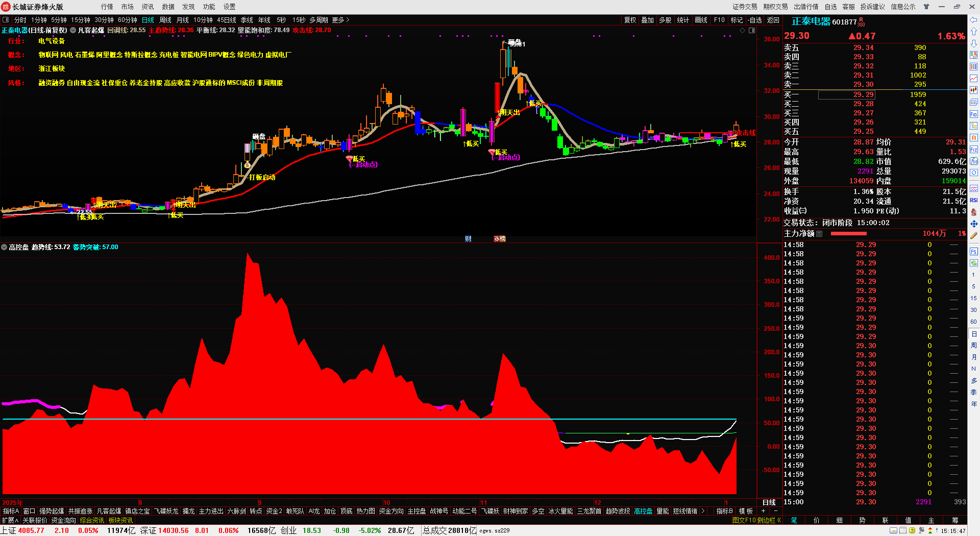980x536 pixels.
Task: Click the down arrow icon in right sidebar
Action: click(x=974, y=43)
